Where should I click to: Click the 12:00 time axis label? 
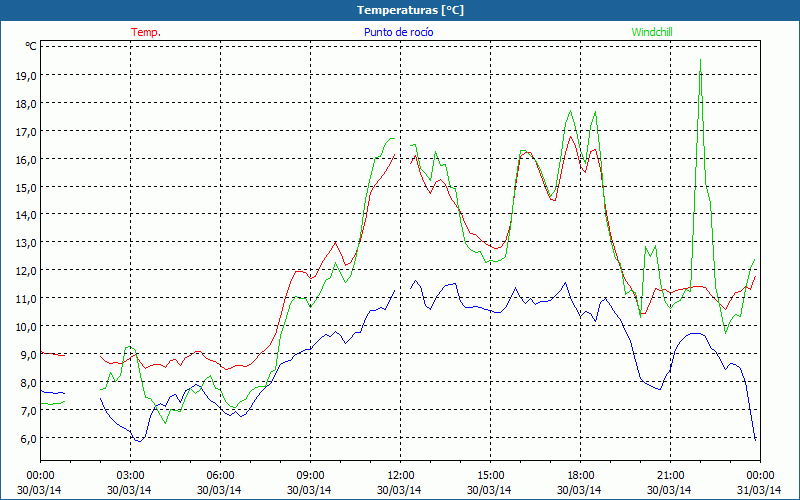click(401, 476)
